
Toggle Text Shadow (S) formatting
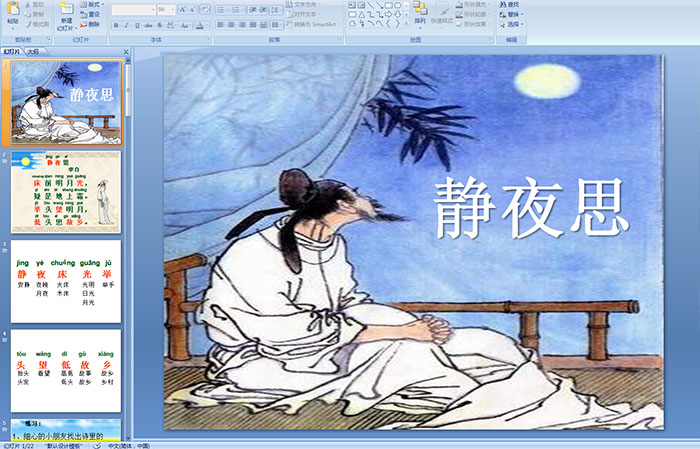(x=159, y=25)
